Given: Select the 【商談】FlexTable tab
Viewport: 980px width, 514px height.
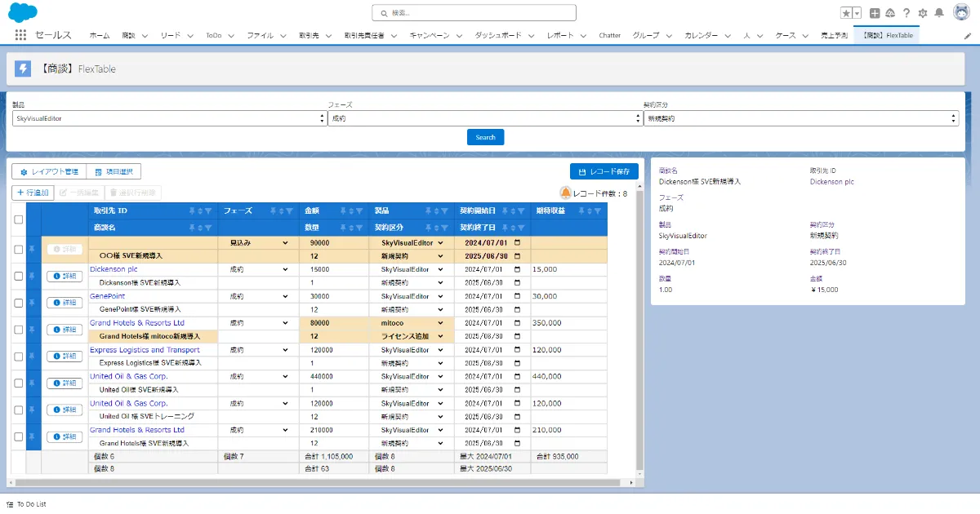Looking at the screenshot, I should click(x=887, y=36).
